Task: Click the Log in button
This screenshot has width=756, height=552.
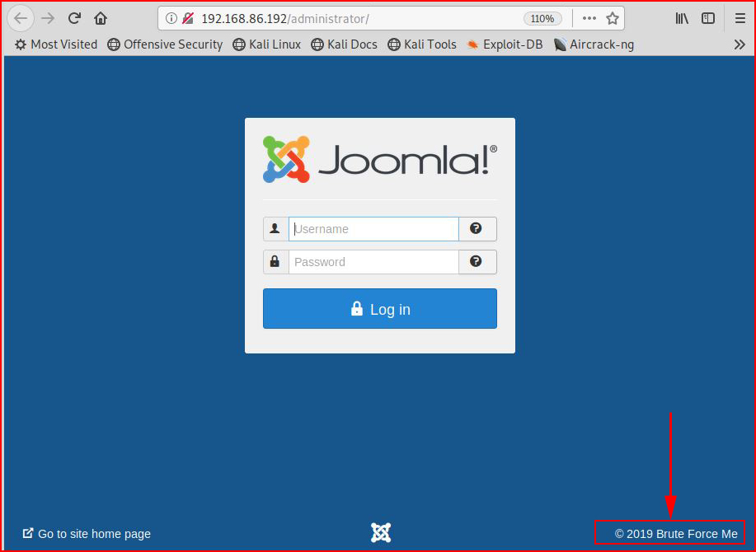Action: (x=380, y=309)
